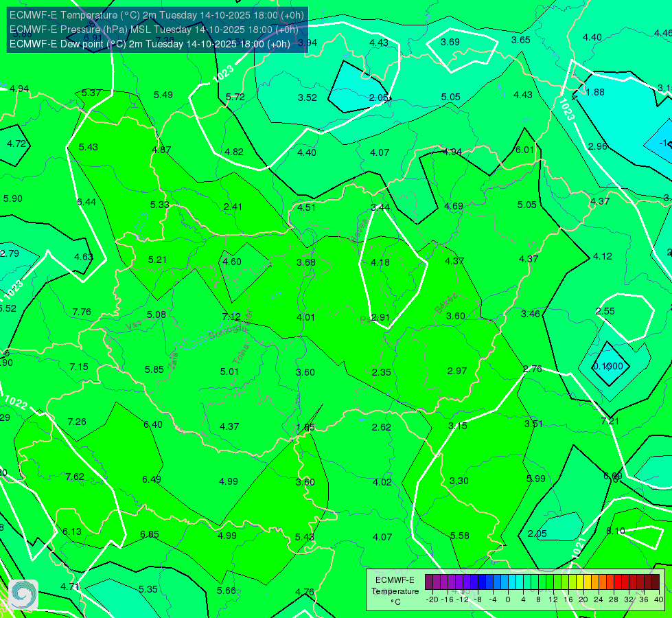
Task: Click the map value 6.44
Action: (86, 202)
